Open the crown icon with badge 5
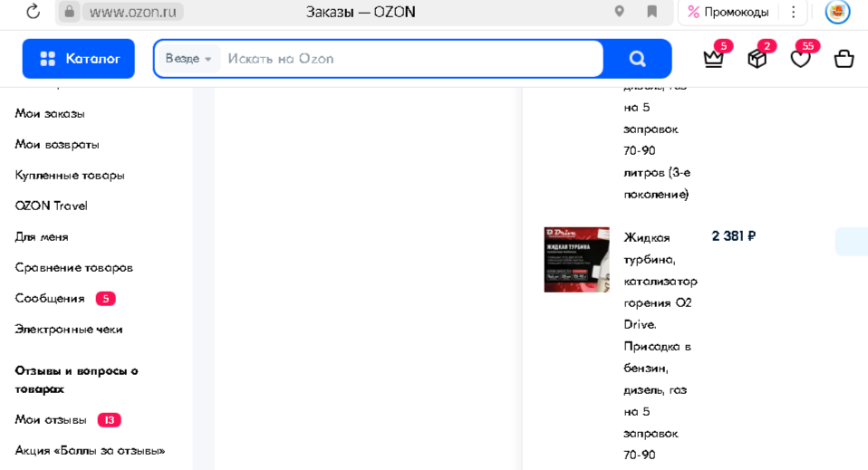The image size is (868, 470). tap(714, 58)
